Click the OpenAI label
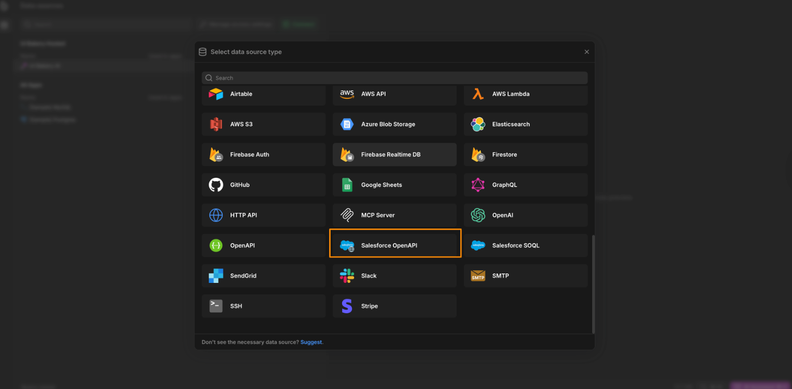Screen dimensions: 792x389 [503, 215]
